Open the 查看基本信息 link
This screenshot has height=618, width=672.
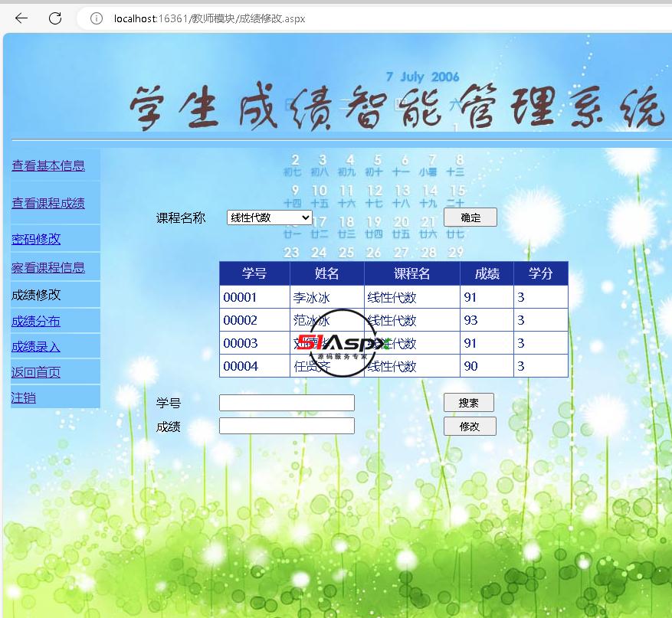click(x=48, y=165)
